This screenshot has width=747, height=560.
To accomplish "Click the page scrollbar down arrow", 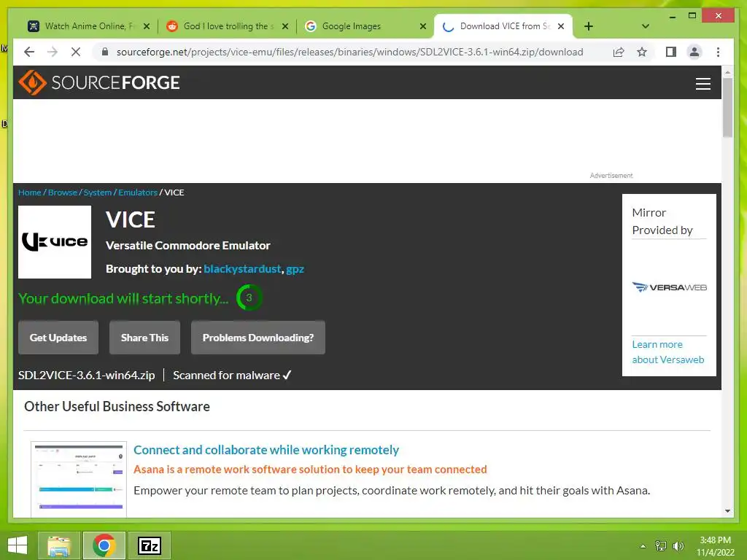I will (727, 511).
